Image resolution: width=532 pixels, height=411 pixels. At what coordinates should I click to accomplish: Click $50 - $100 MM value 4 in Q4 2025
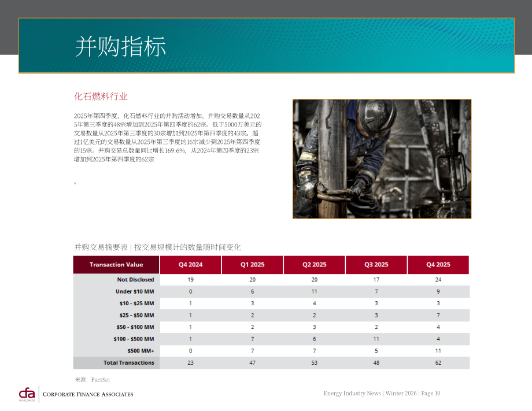(x=438, y=327)
